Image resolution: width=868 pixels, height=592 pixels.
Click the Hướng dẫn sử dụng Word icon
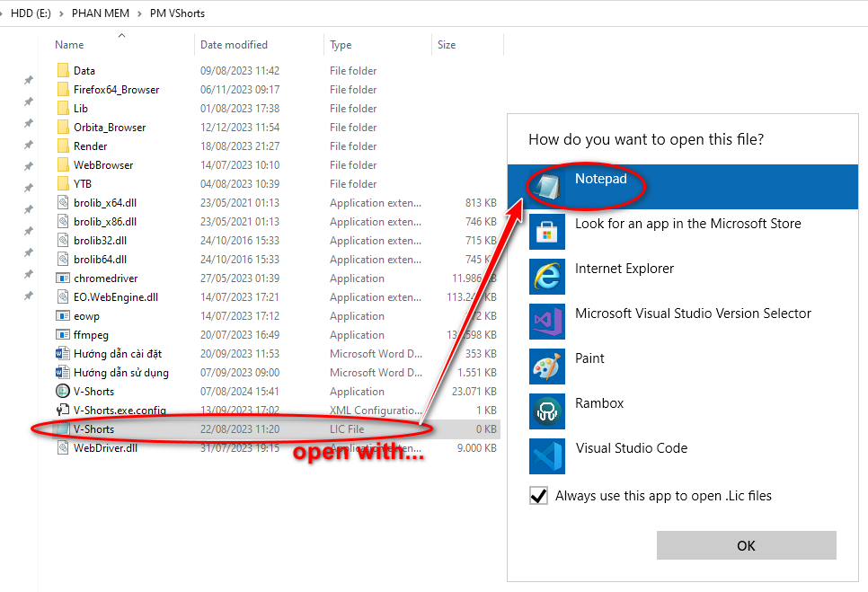63,372
